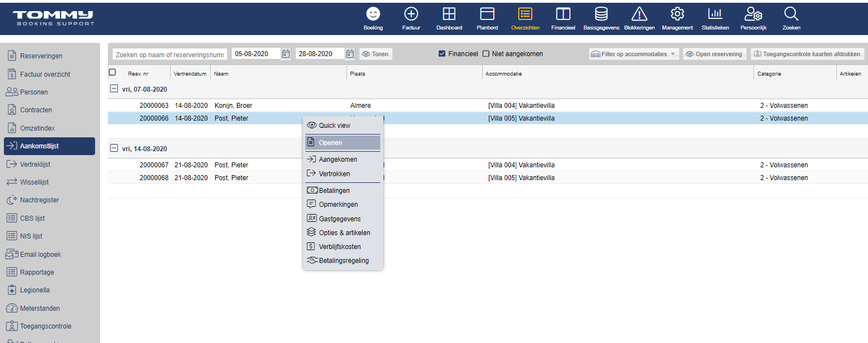Open the Planbord icon
This screenshot has height=343, width=868.
(487, 14)
